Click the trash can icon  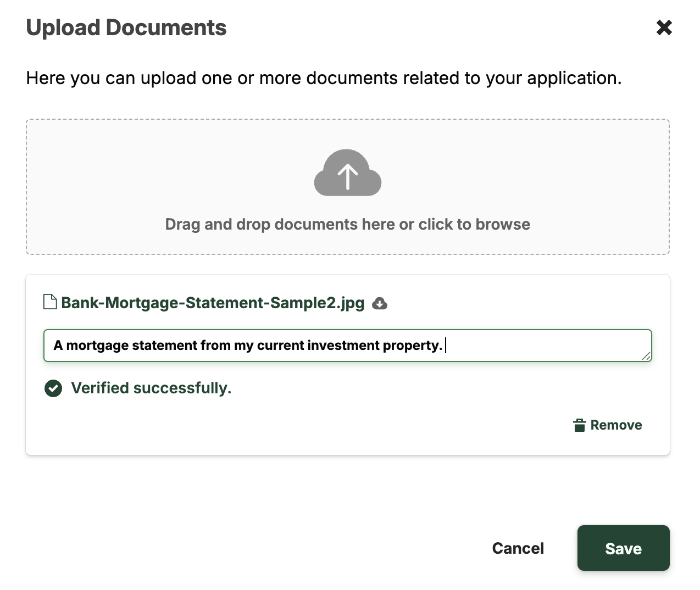[x=579, y=425]
